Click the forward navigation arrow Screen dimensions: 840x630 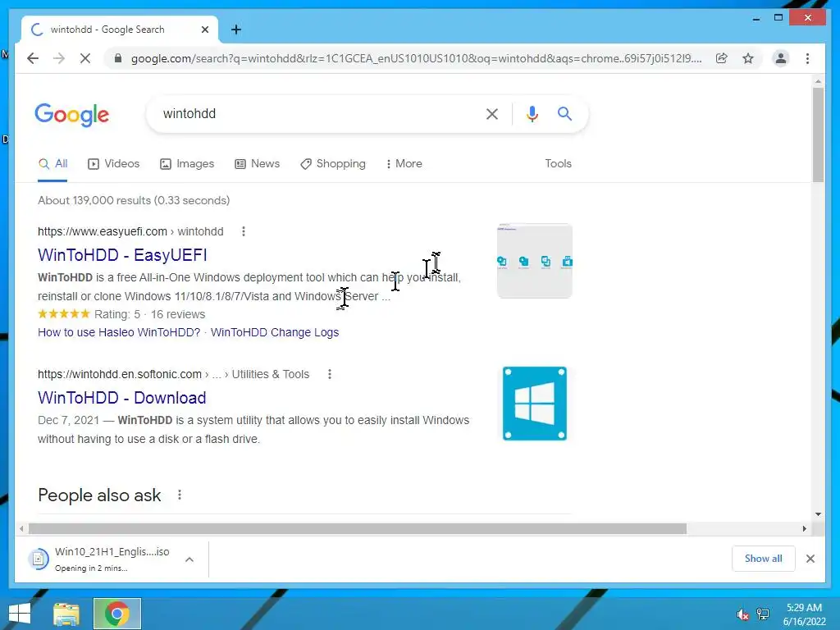[x=59, y=58]
